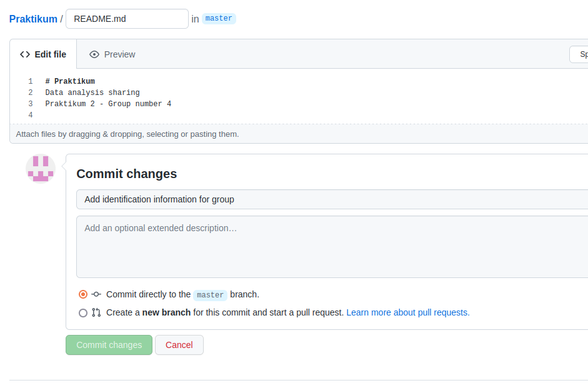Click the git commit icon beside Commit directly
This screenshot has height=383, width=588.
point(96,294)
